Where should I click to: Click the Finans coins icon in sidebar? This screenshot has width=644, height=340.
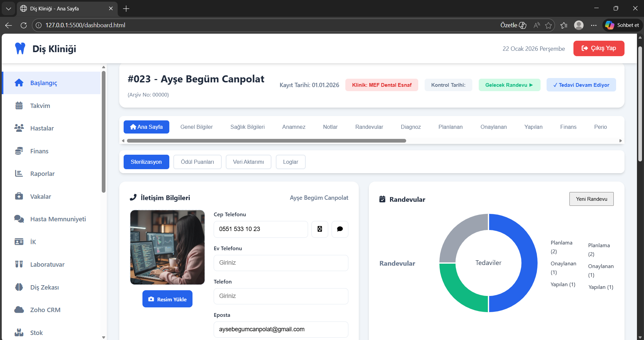19,151
